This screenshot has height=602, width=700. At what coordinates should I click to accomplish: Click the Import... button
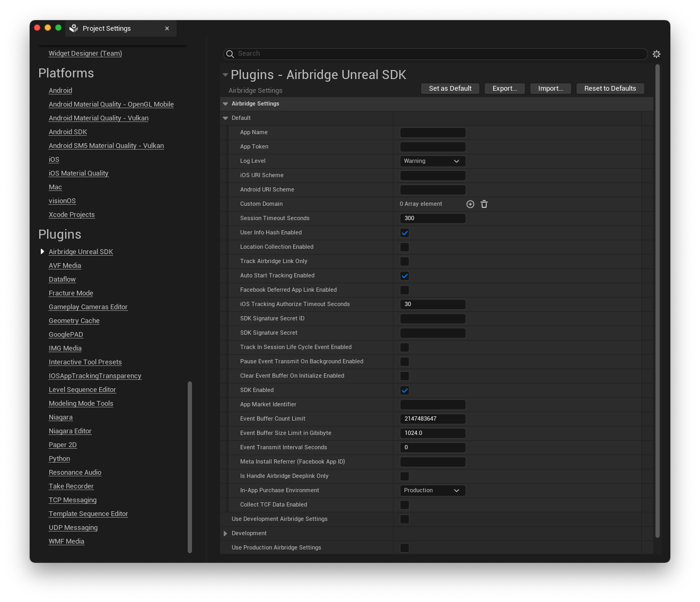click(x=550, y=89)
